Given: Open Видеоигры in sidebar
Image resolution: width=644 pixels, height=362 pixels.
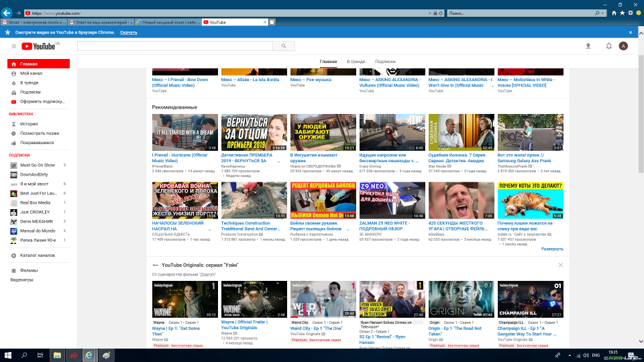Looking at the screenshot, I should [21, 280].
